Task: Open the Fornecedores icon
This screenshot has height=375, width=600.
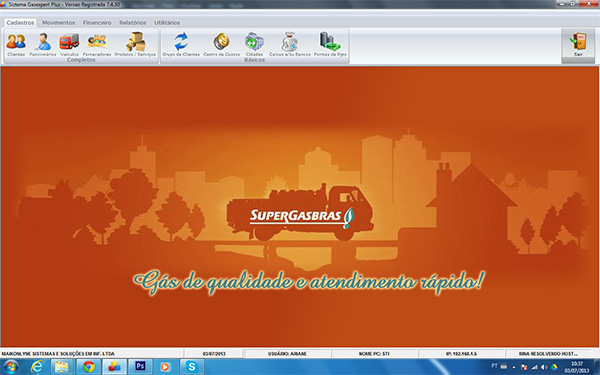Action: pos(97,44)
